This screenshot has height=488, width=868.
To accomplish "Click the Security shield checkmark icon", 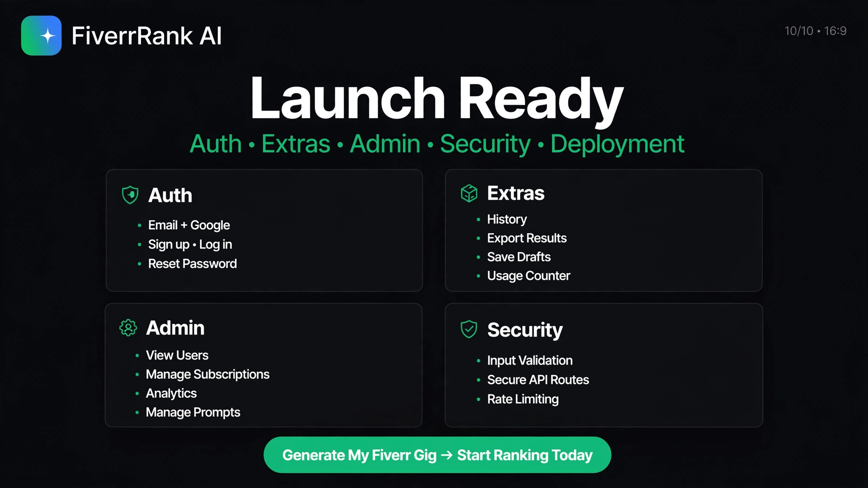I will tap(469, 330).
